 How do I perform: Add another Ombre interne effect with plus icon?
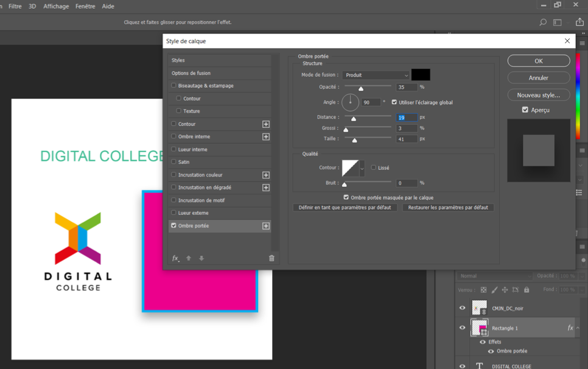click(x=266, y=137)
